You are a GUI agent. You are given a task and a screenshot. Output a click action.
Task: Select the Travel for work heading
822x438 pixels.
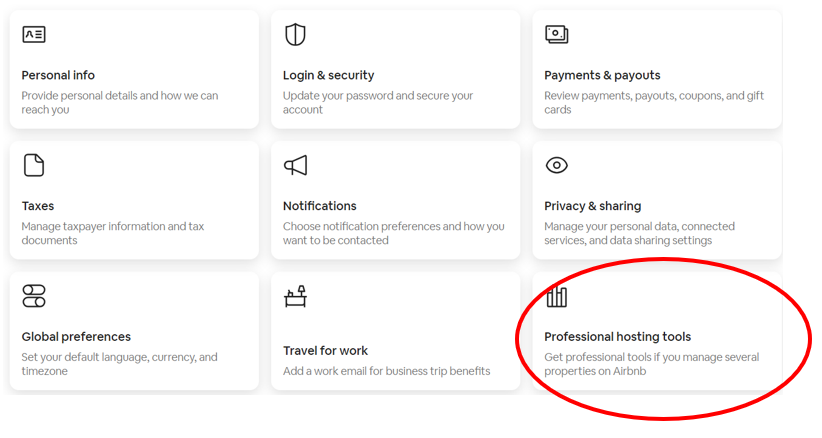coord(325,351)
